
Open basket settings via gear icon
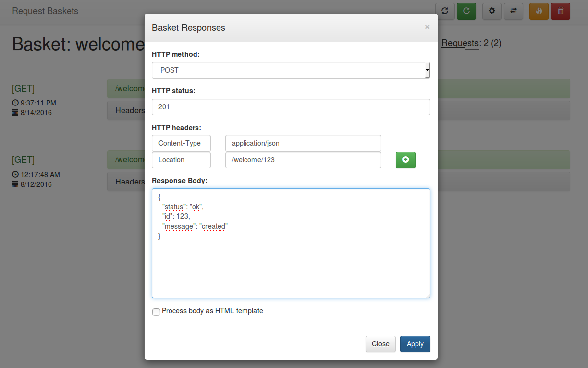[491, 11]
